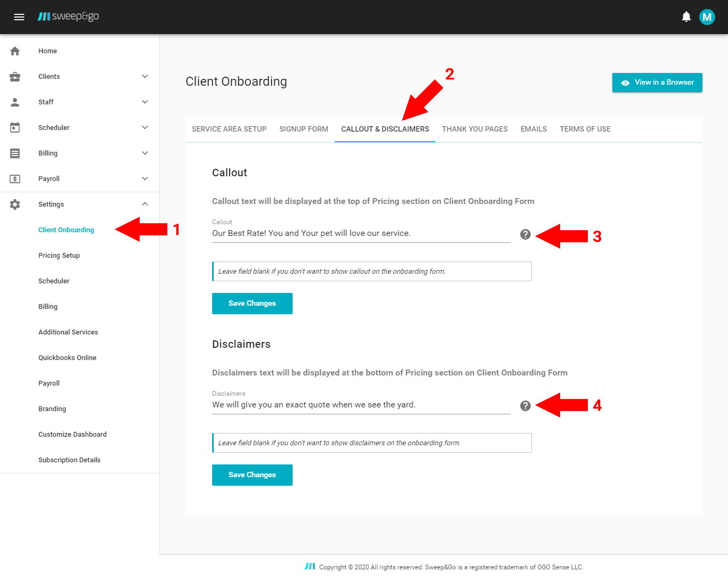Open Pricing Setup in the Settings submenu

pos(59,256)
